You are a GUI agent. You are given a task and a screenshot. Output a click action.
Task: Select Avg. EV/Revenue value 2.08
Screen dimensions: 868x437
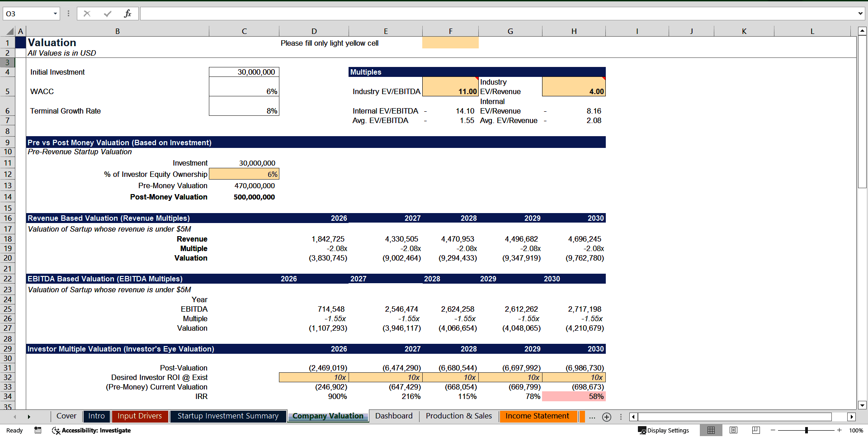(x=574, y=120)
